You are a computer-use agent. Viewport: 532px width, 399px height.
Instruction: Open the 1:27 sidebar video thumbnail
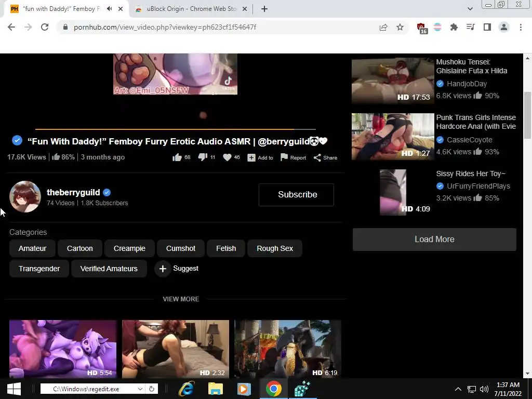click(393, 137)
